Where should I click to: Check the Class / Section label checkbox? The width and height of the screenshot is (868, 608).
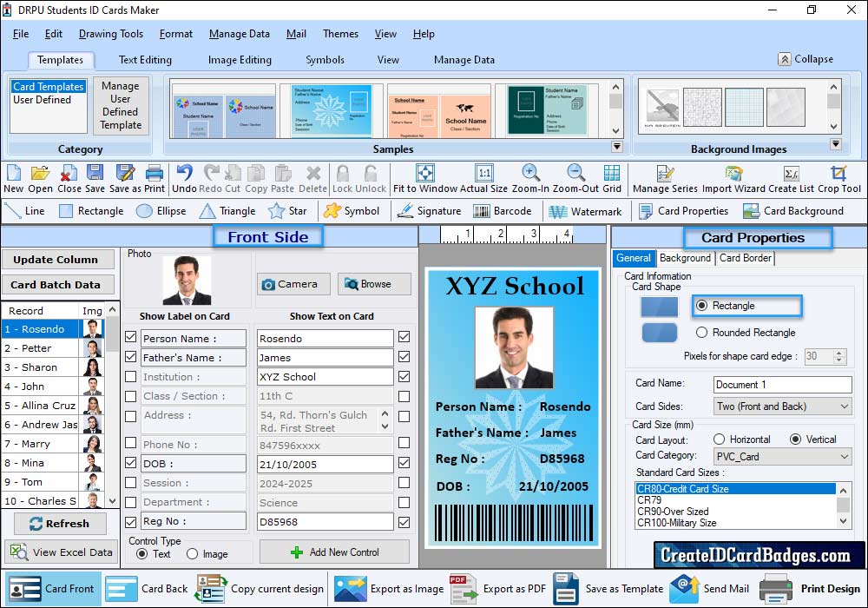pyautogui.click(x=131, y=396)
